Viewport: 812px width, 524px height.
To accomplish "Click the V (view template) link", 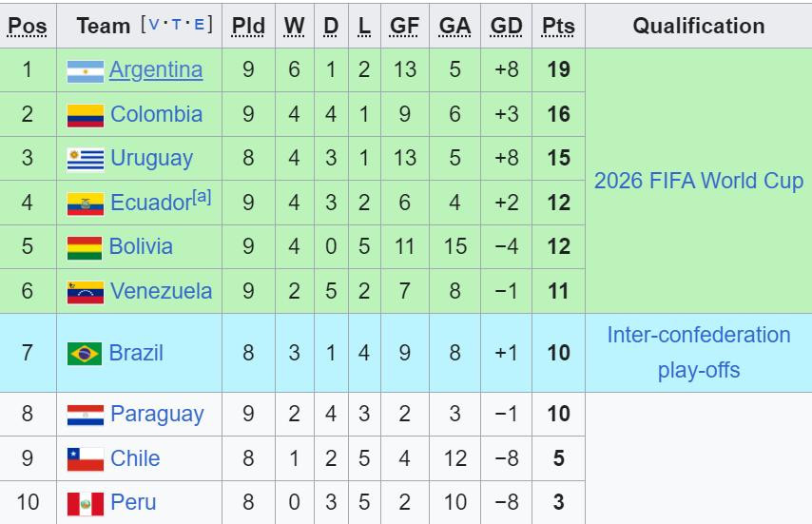I will click(x=153, y=25).
